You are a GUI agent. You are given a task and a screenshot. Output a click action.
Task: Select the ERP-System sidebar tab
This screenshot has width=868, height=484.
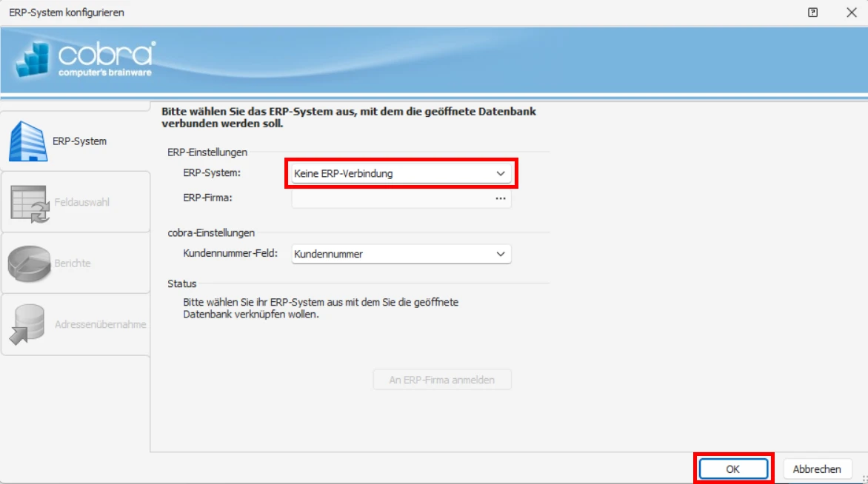76,141
